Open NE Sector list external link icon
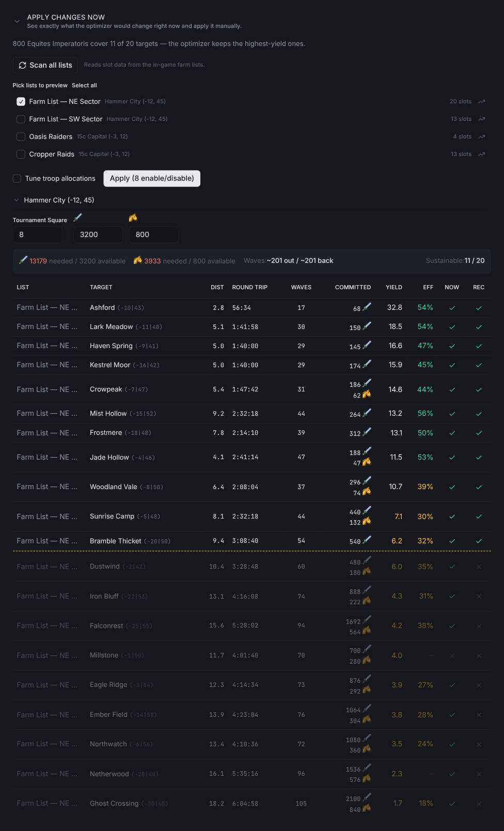The image size is (504, 831). pos(481,102)
